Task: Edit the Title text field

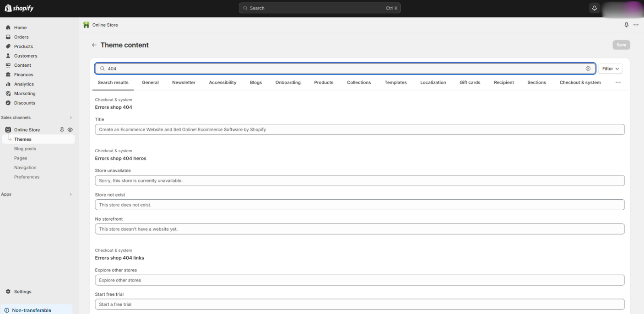Action: pos(360,129)
